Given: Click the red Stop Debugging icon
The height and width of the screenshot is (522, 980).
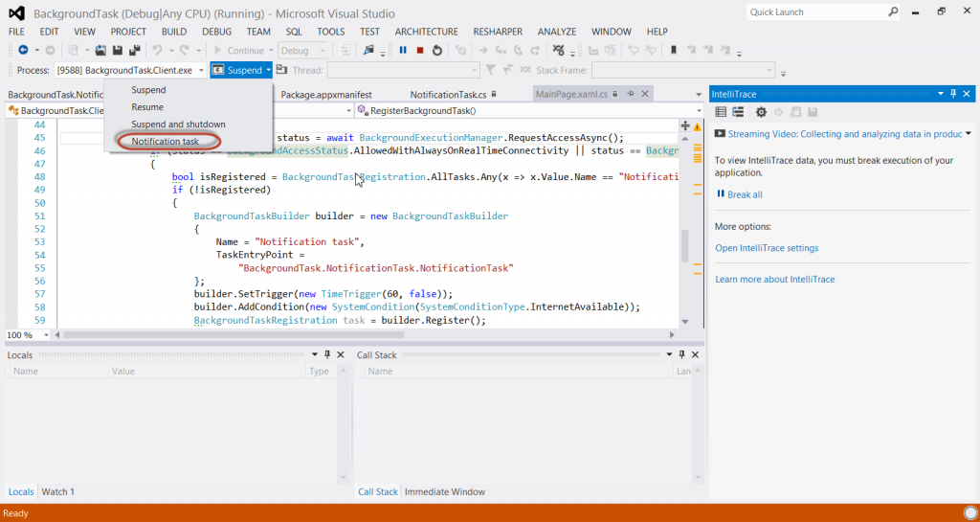Looking at the screenshot, I should [x=420, y=51].
